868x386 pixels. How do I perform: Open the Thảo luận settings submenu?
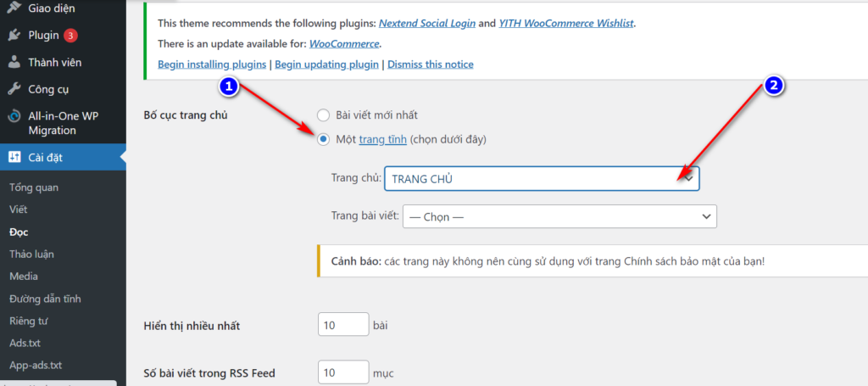(x=31, y=255)
